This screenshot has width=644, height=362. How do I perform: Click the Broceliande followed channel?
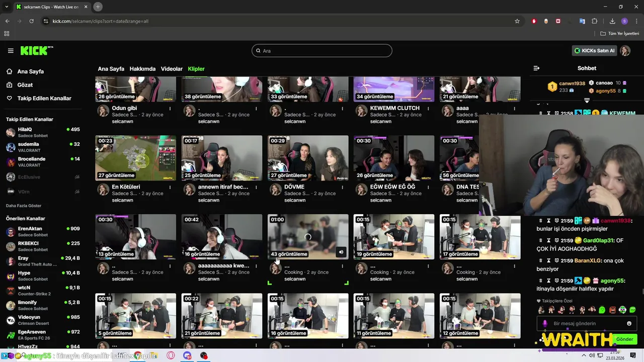click(43, 161)
